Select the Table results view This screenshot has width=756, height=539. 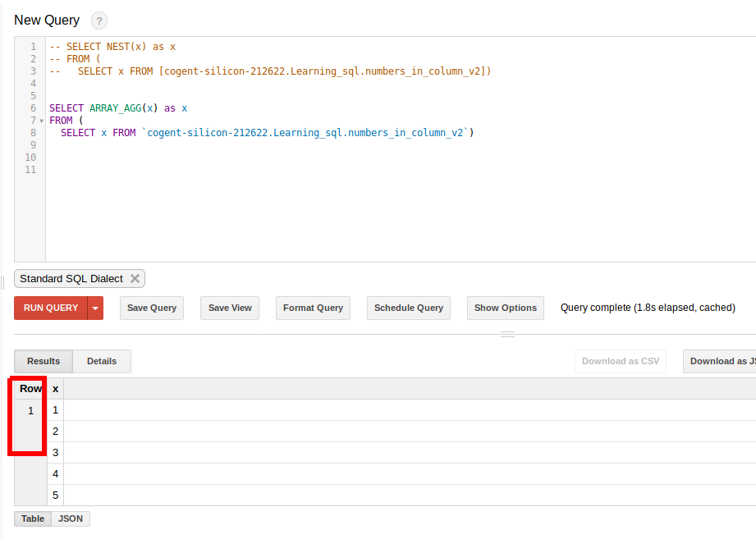(x=32, y=518)
